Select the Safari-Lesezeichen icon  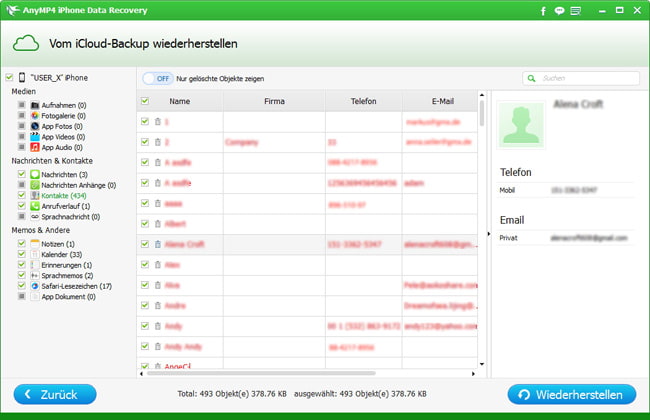(x=35, y=286)
